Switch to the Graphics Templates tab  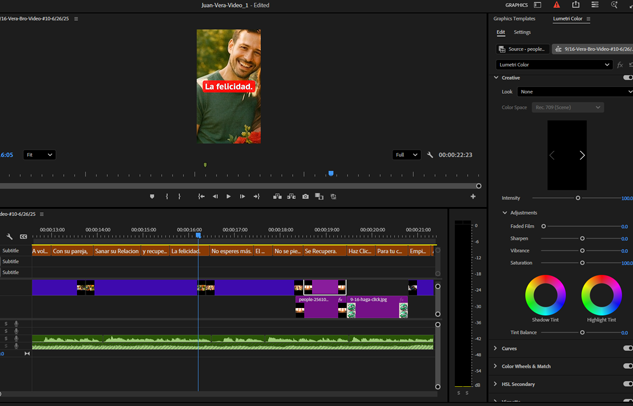point(514,19)
